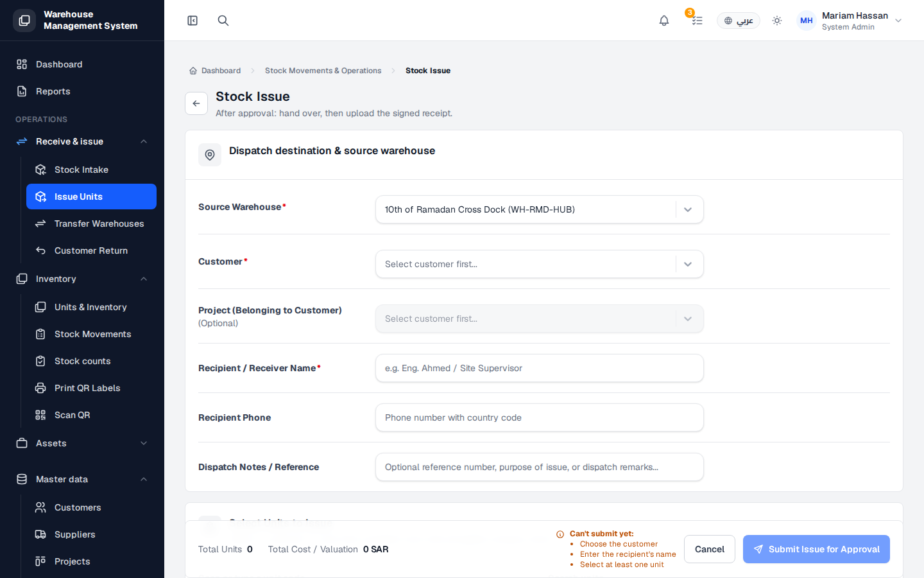The image size is (924, 578).
Task: Open Source Warehouse dropdown
Action: pyautogui.click(x=540, y=209)
